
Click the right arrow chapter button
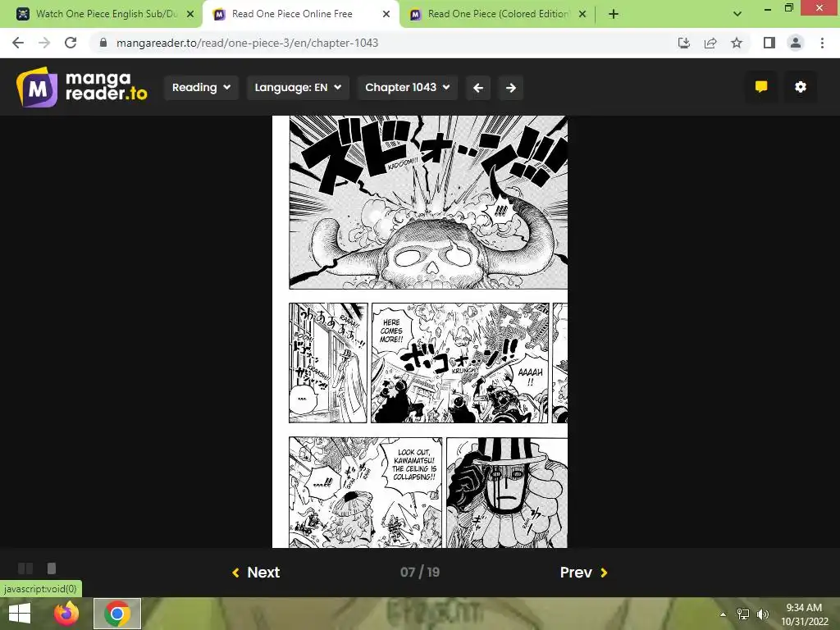click(511, 87)
